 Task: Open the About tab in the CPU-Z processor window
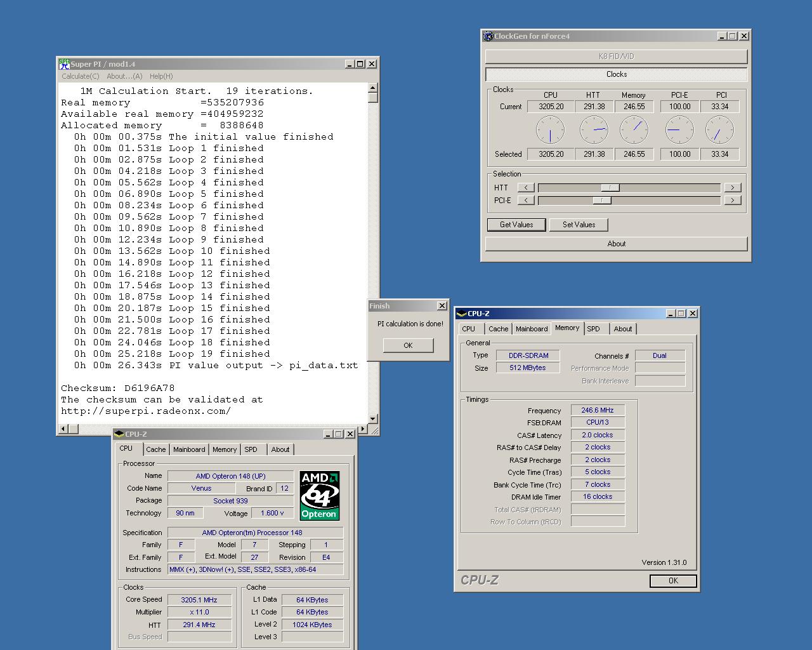click(280, 449)
